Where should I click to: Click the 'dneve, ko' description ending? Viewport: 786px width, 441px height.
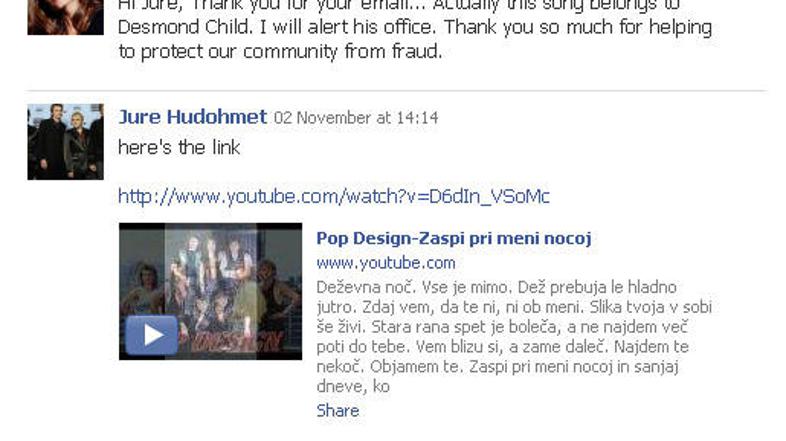click(x=353, y=386)
